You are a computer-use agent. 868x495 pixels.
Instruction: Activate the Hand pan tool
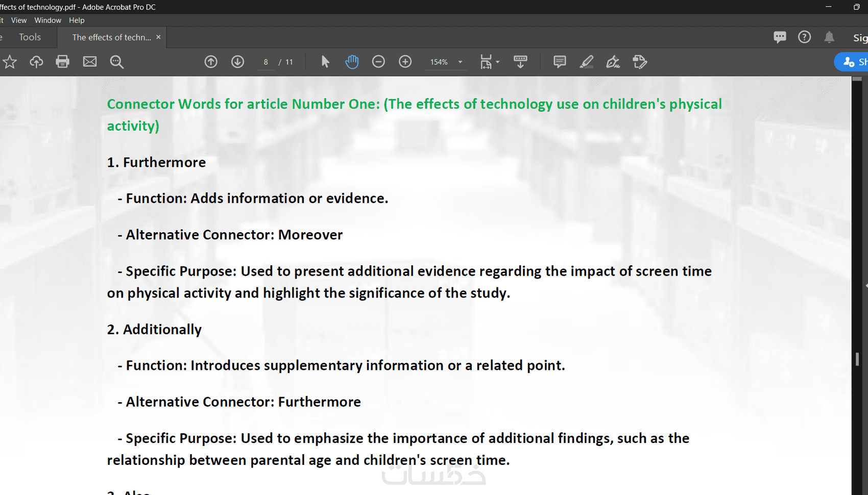(352, 62)
